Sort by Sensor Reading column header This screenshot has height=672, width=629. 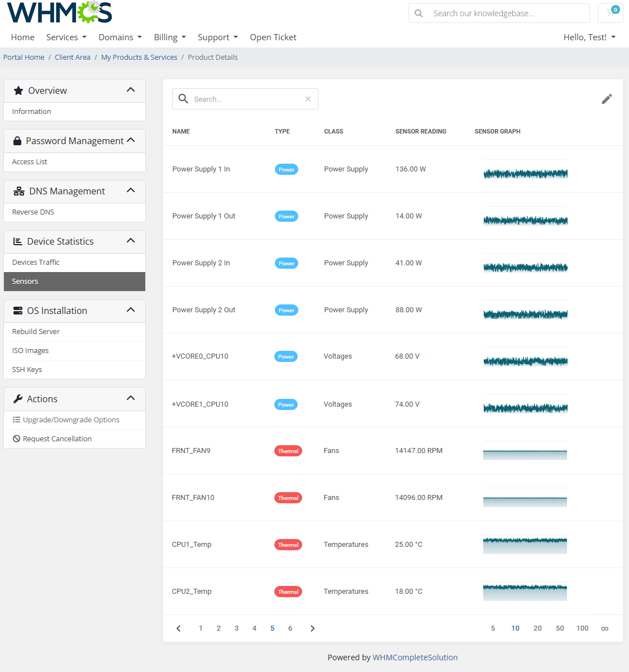(x=421, y=132)
